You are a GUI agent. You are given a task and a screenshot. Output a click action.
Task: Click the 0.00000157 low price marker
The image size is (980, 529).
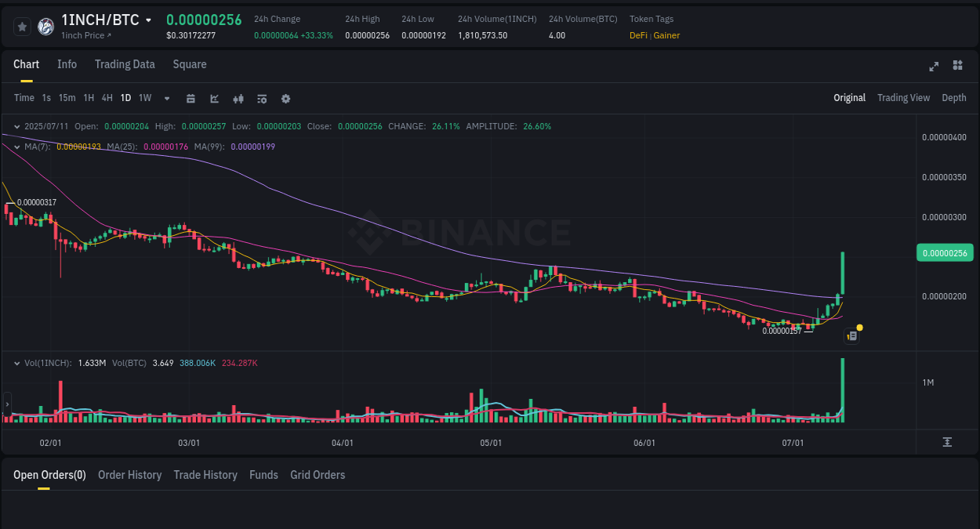click(782, 331)
